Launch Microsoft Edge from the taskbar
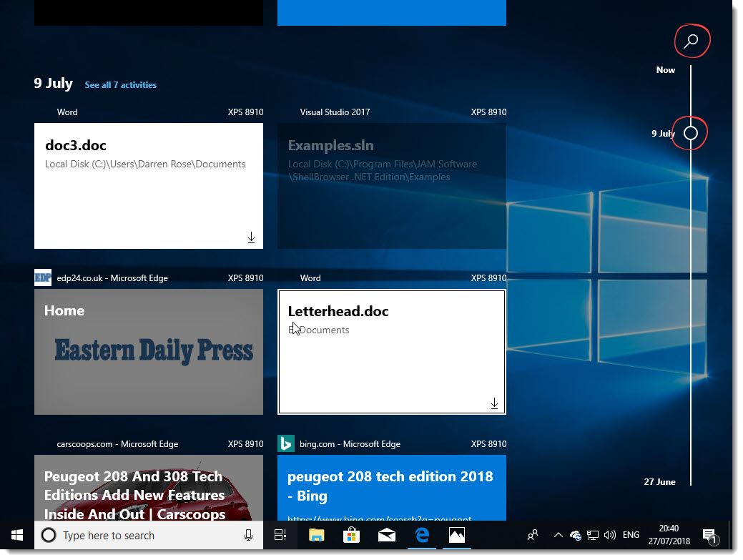 point(422,535)
